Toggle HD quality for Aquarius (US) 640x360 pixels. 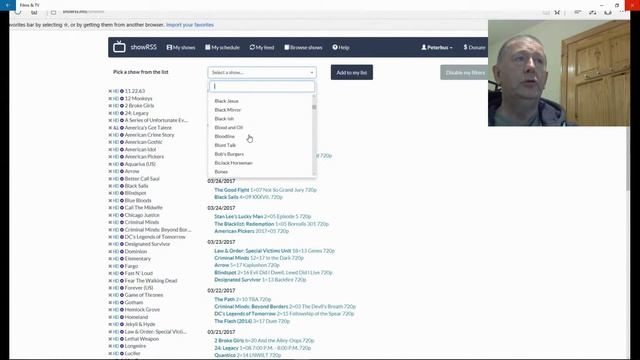(x=116, y=164)
